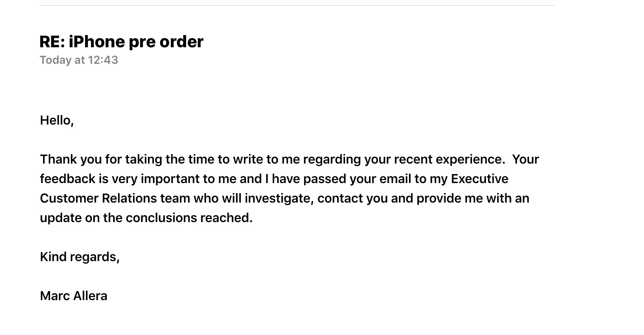Click the horizontal divider above the subject
The width and height of the screenshot is (644, 335).
(297, 5)
